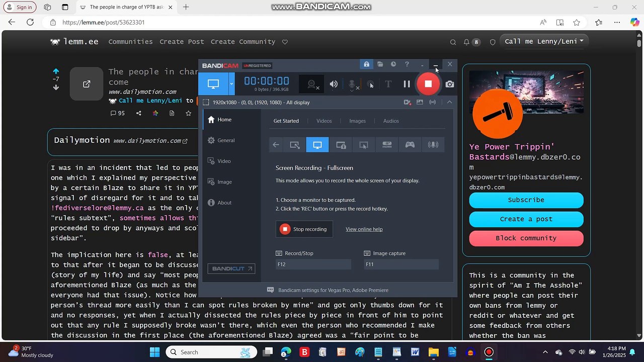Toggle speaker sound recording in Bandicam
The image size is (644, 362).
click(x=334, y=84)
